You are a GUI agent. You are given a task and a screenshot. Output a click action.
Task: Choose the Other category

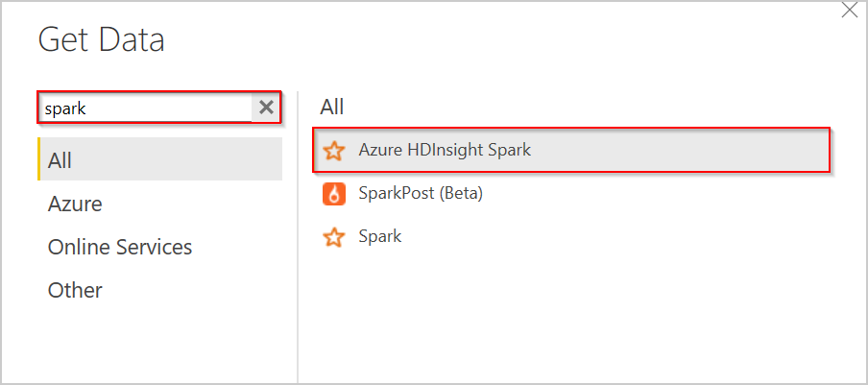tap(75, 290)
